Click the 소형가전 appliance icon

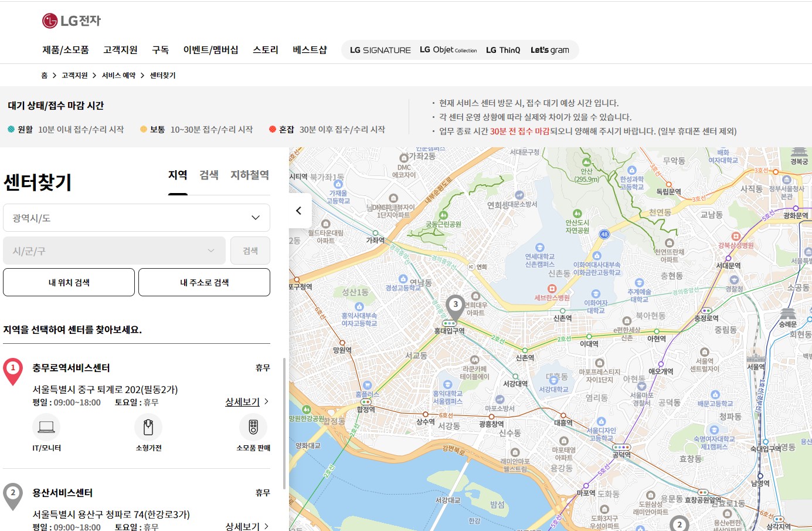point(148,427)
